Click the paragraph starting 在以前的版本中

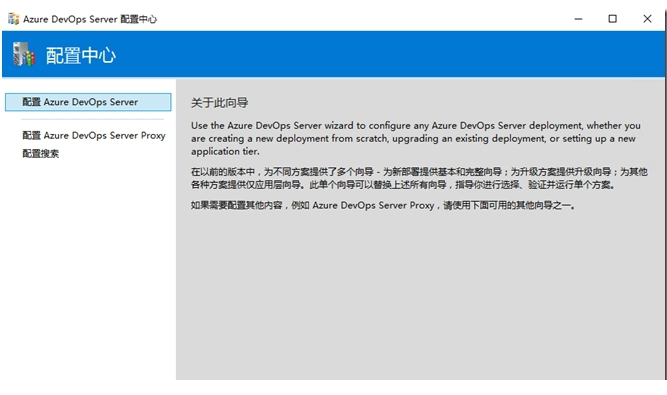click(x=419, y=178)
